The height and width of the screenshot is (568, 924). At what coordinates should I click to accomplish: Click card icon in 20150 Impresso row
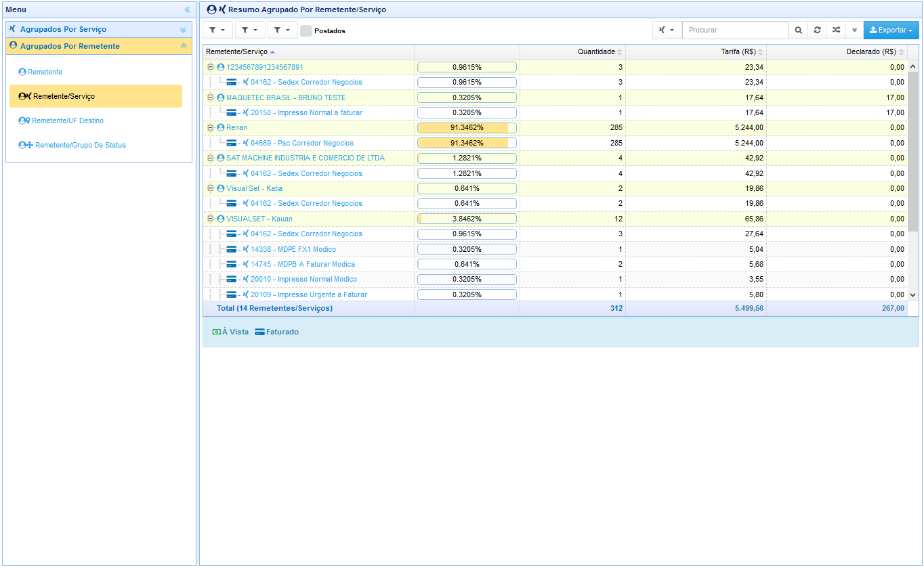(231, 112)
